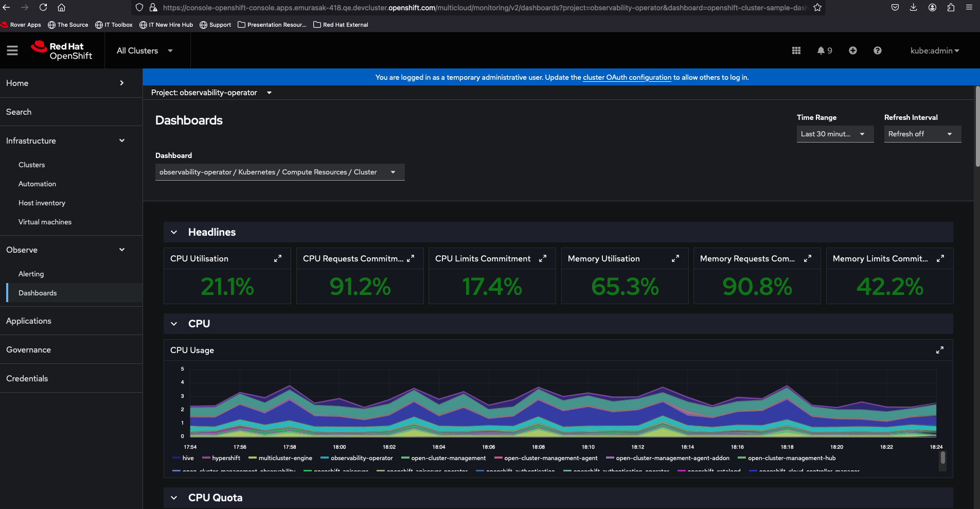Image resolution: width=980 pixels, height=509 pixels.
Task: Toggle the hive series in chart legend
Action: (x=188, y=458)
